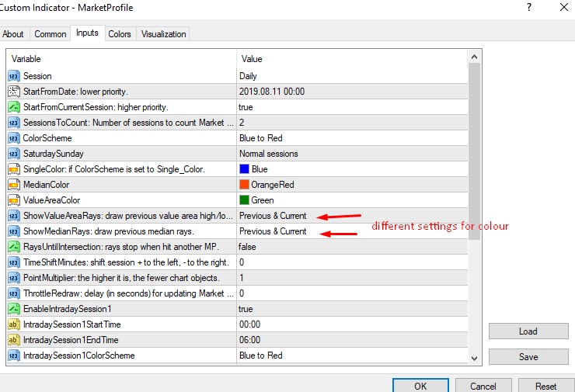Open the Session value dropdown showing Daily

click(x=352, y=76)
